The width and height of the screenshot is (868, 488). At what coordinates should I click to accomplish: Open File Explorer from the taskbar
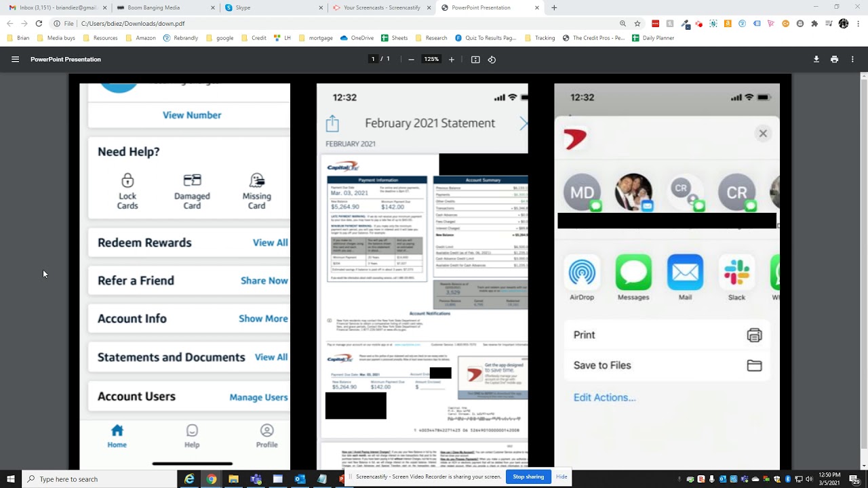point(233,479)
